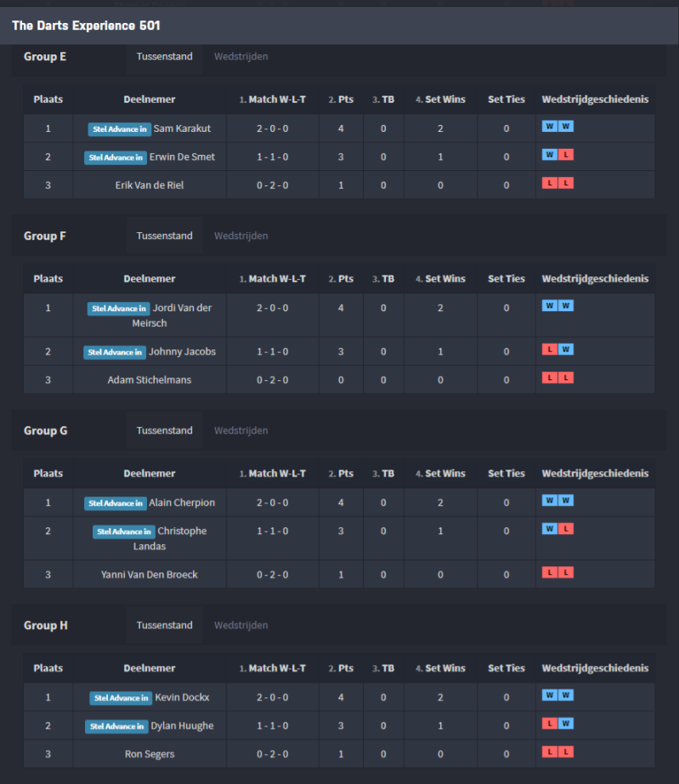Click the blue W badge in Johnny Jacobs' history
The height and width of the screenshot is (784, 679).
point(566,349)
